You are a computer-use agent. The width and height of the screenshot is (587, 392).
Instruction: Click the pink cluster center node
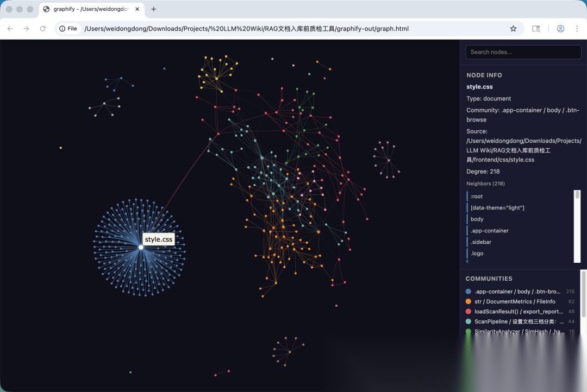[389, 161]
